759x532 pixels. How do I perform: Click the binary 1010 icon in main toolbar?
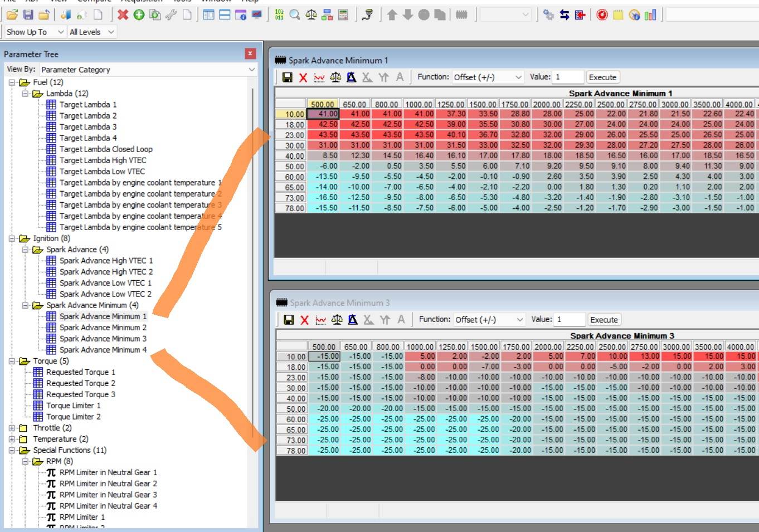pos(279,14)
